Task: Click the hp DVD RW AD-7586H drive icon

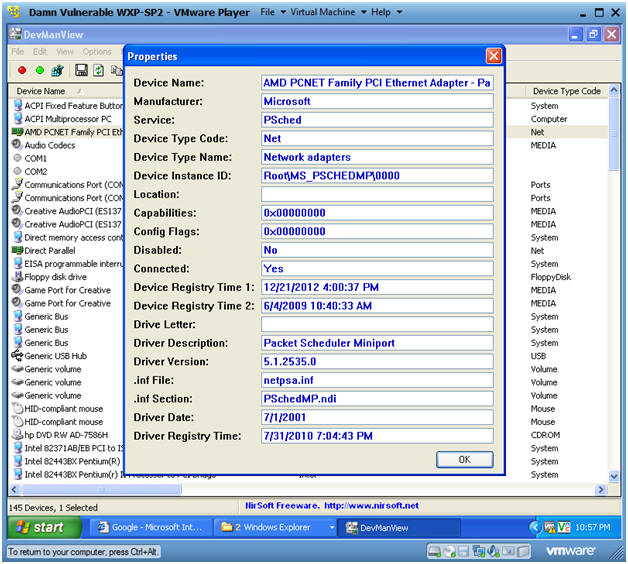Action: tap(17, 434)
